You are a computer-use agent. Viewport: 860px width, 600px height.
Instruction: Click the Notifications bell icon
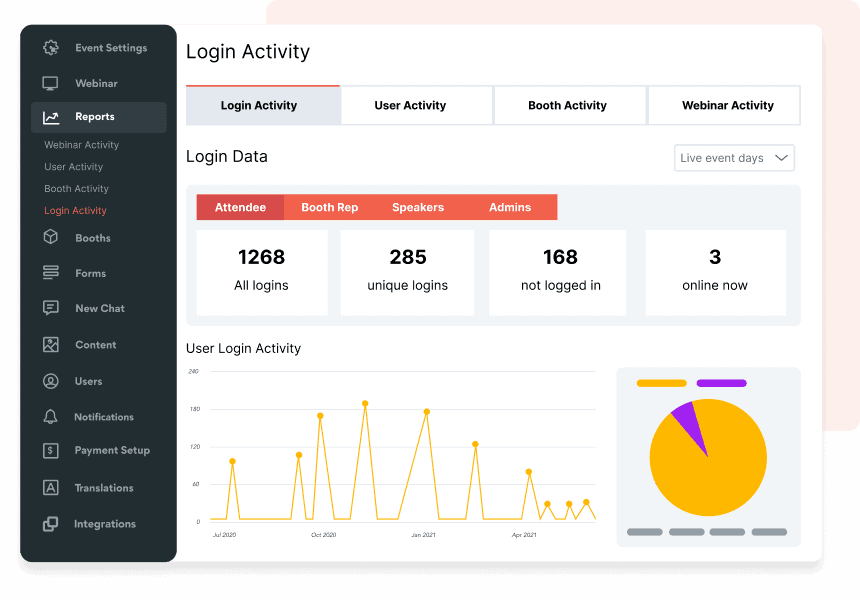pyautogui.click(x=51, y=417)
